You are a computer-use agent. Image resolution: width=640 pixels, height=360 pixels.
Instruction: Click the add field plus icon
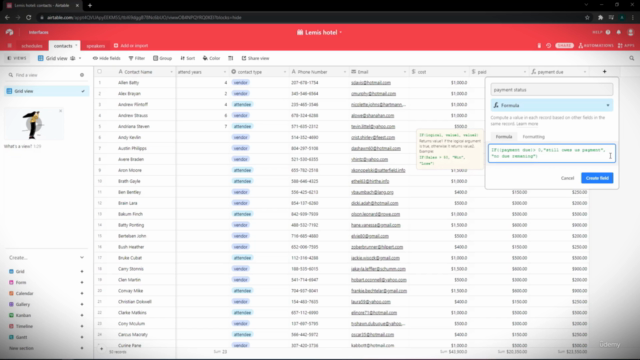pyautogui.click(x=604, y=72)
